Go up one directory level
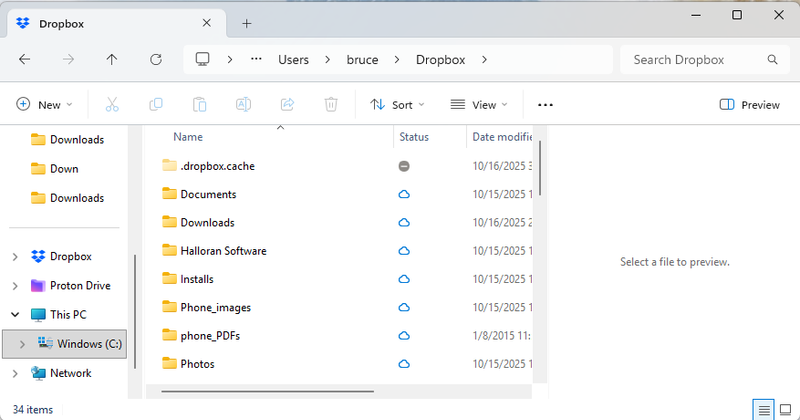The width and height of the screenshot is (800, 420). (112, 60)
